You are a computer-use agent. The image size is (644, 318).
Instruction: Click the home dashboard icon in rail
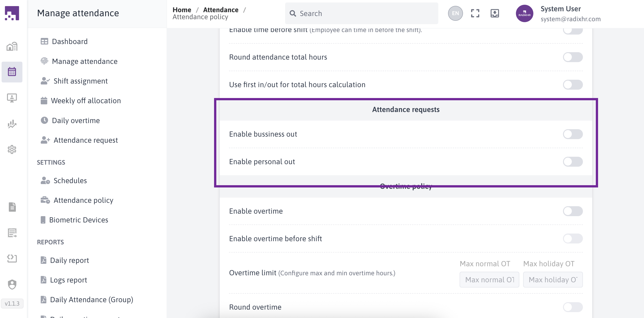(12, 47)
